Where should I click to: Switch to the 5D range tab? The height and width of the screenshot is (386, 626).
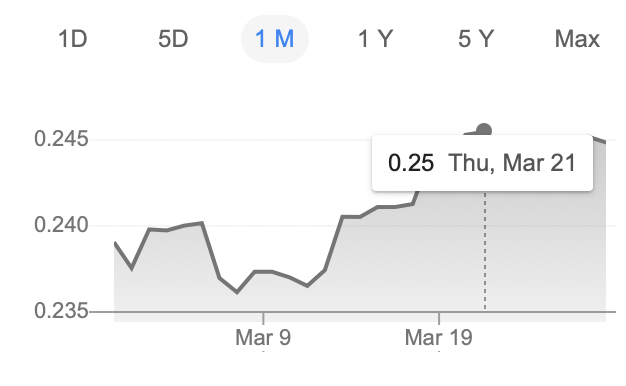click(173, 39)
